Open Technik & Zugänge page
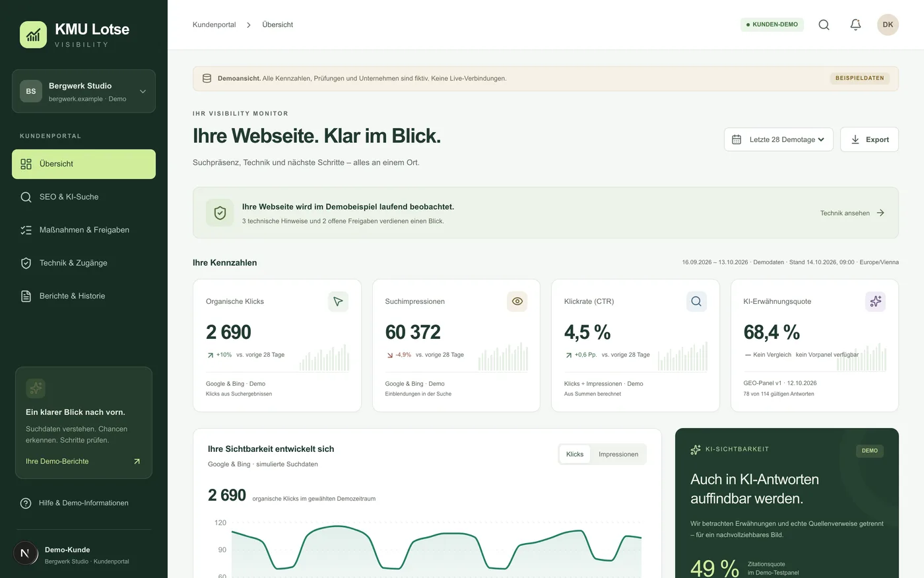This screenshot has height=578, width=924. point(84,263)
